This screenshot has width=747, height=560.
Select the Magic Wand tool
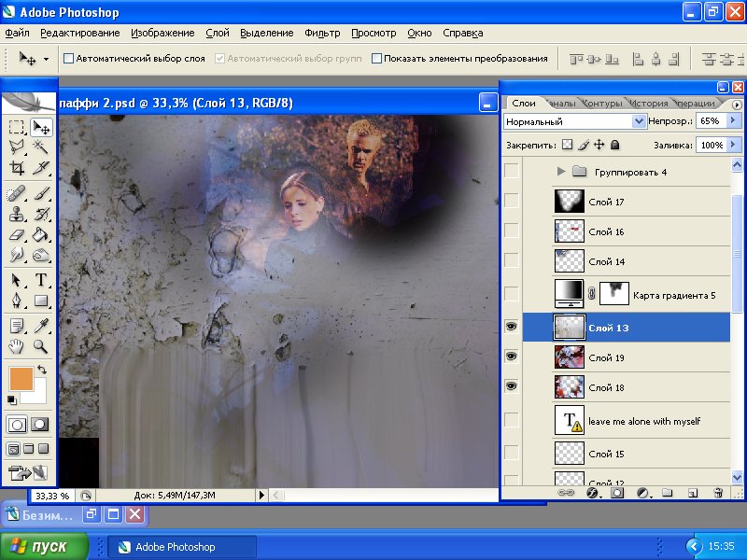click(x=41, y=147)
